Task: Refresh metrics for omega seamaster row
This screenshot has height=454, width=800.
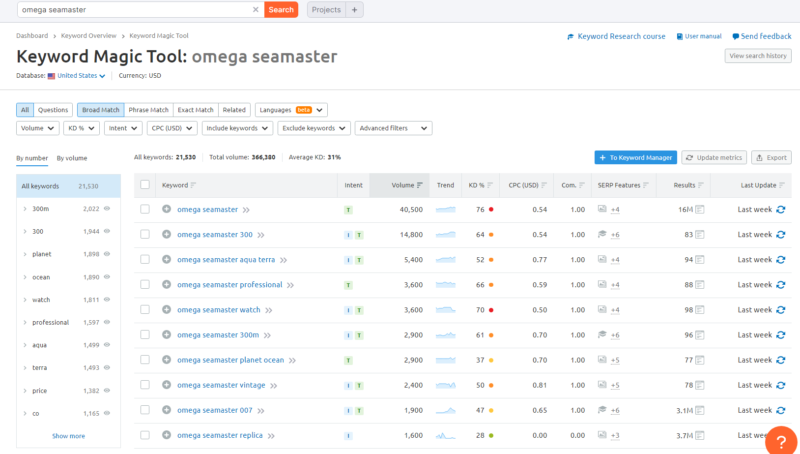Action: coord(781,209)
